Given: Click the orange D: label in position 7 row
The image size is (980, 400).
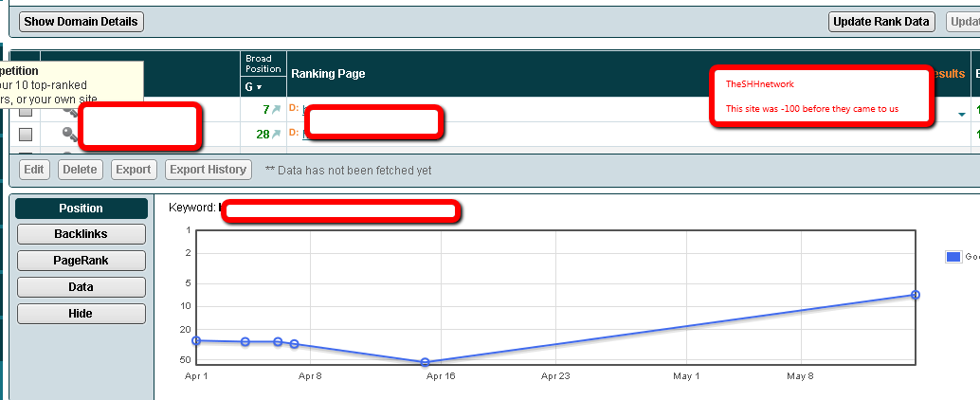Looking at the screenshot, I should [x=294, y=108].
